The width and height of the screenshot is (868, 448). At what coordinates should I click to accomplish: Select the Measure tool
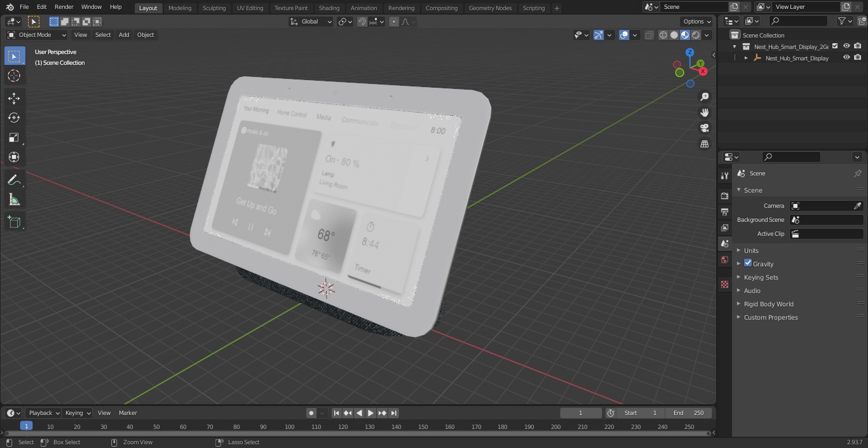pos(14,200)
